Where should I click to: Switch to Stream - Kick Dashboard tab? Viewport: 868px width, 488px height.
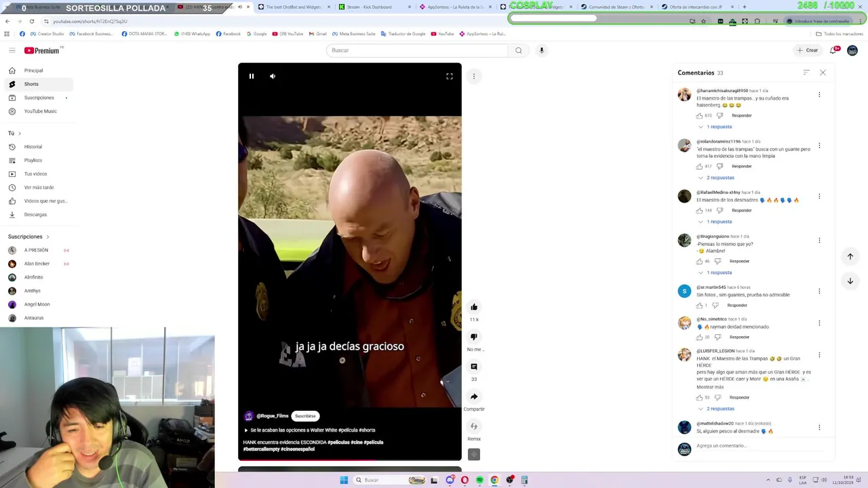tap(374, 7)
